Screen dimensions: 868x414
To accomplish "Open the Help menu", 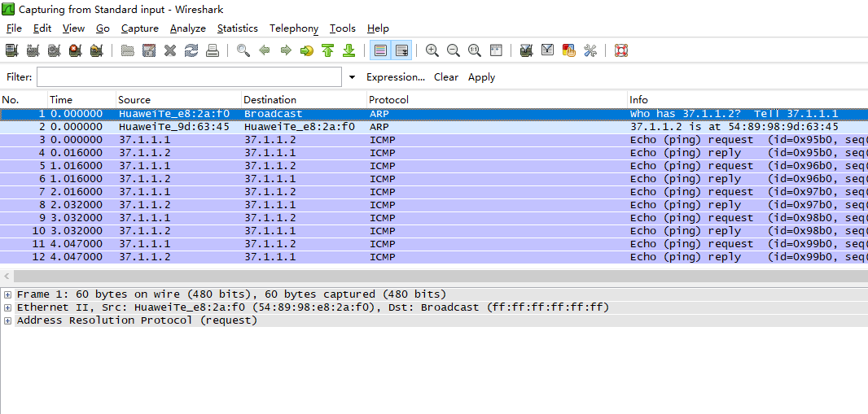I will point(378,28).
